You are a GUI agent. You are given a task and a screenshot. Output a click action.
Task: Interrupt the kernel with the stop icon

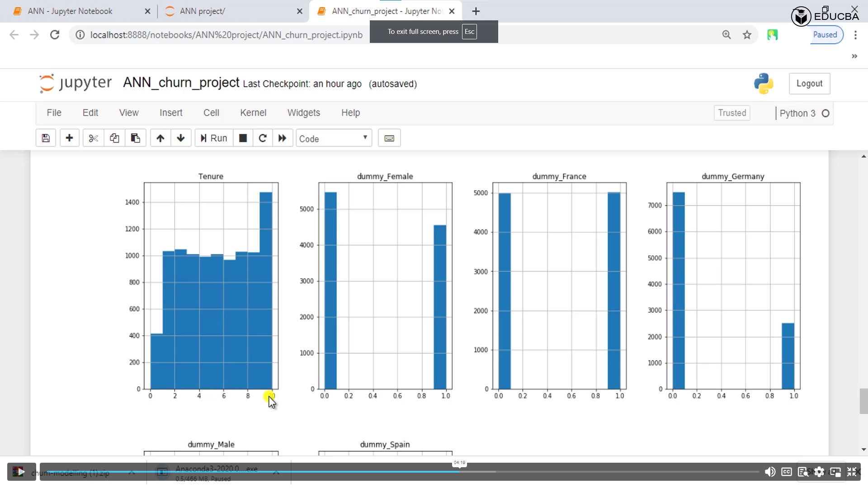pos(243,138)
